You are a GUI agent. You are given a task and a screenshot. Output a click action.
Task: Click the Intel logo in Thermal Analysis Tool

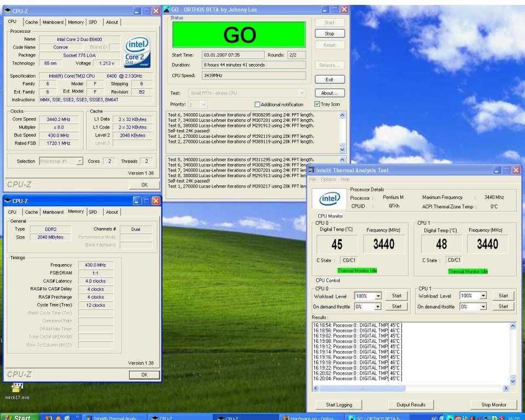(x=329, y=199)
